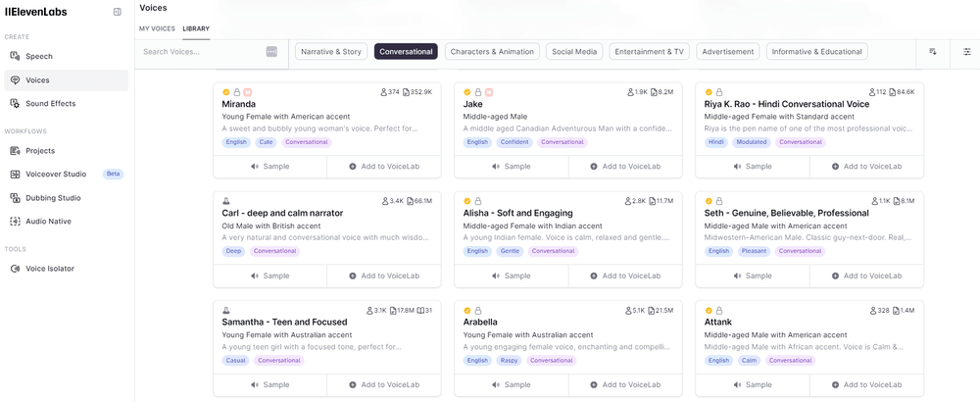This screenshot has height=402, width=980.
Task: Open the filter sliders icon
Action: tap(967, 52)
